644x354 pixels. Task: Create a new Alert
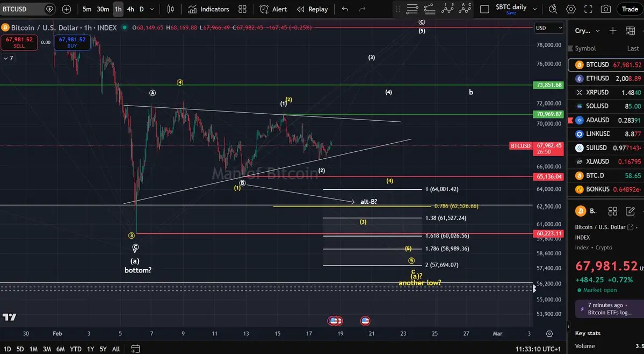coord(273,9)
